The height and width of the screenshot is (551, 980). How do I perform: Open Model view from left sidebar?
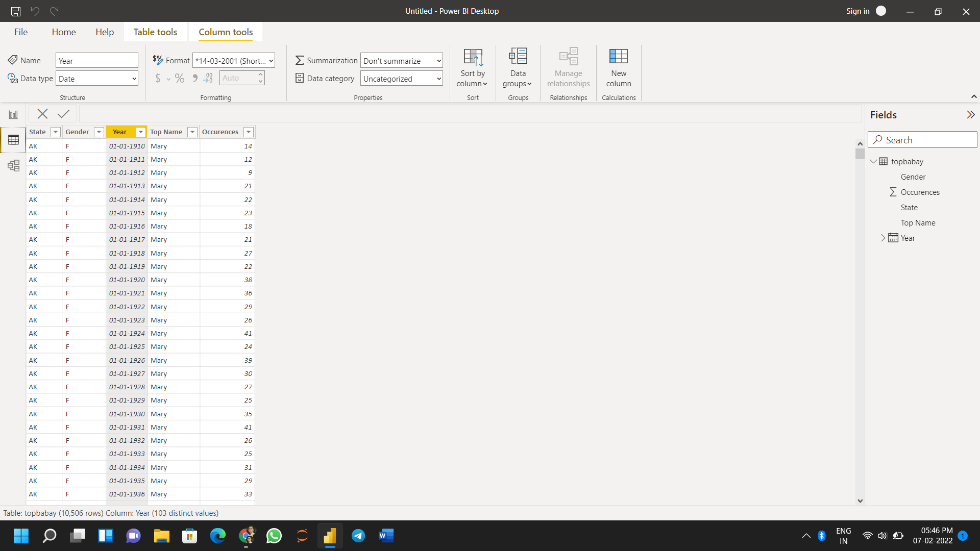coord(13,165)
